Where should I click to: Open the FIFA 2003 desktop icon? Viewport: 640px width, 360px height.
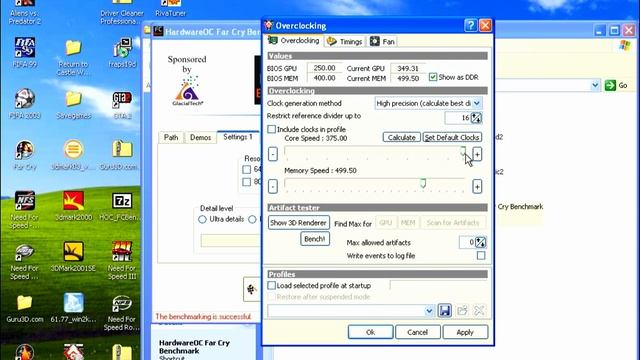click(25, 104)
